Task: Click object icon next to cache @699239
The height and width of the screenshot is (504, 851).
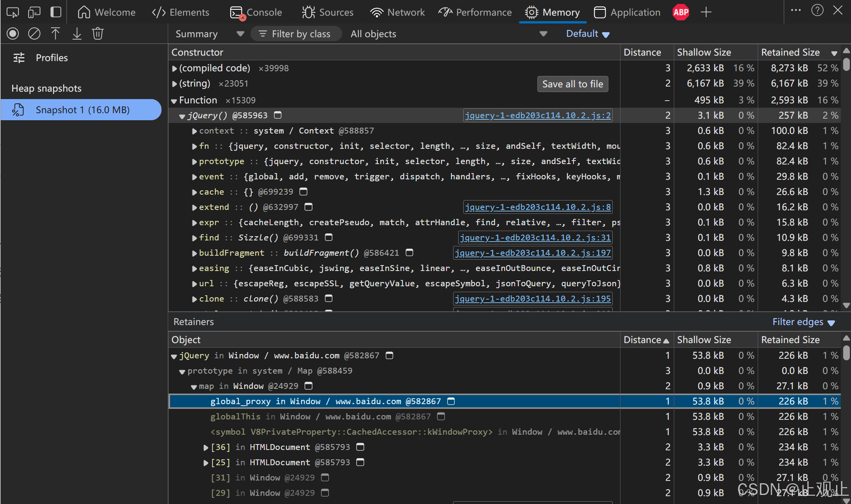Action: (x=303, y=191)
